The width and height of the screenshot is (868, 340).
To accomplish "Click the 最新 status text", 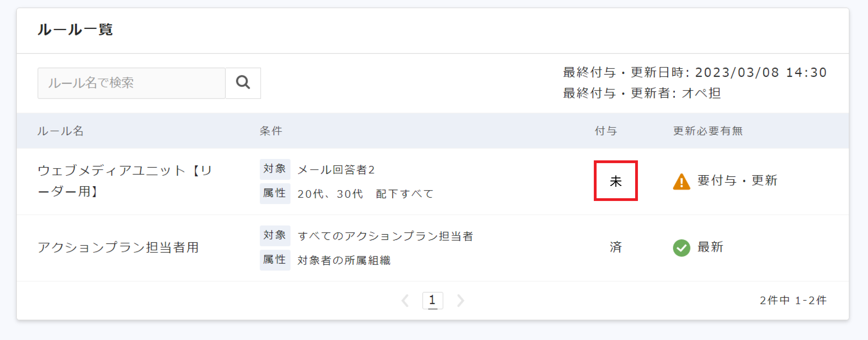I will (x=710, y=247).
